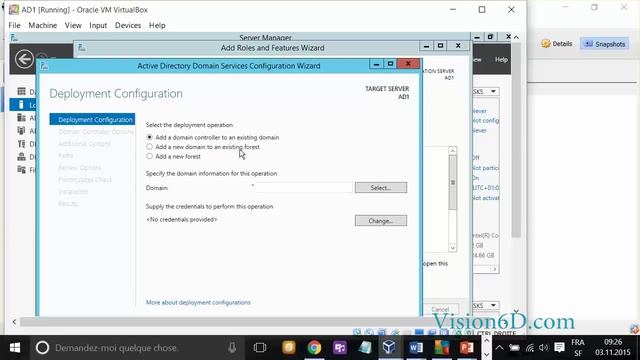Viewport: 640px width, 360px height.
Task: Open the File services icon in sidebar
Action: [x=22, y=169]
